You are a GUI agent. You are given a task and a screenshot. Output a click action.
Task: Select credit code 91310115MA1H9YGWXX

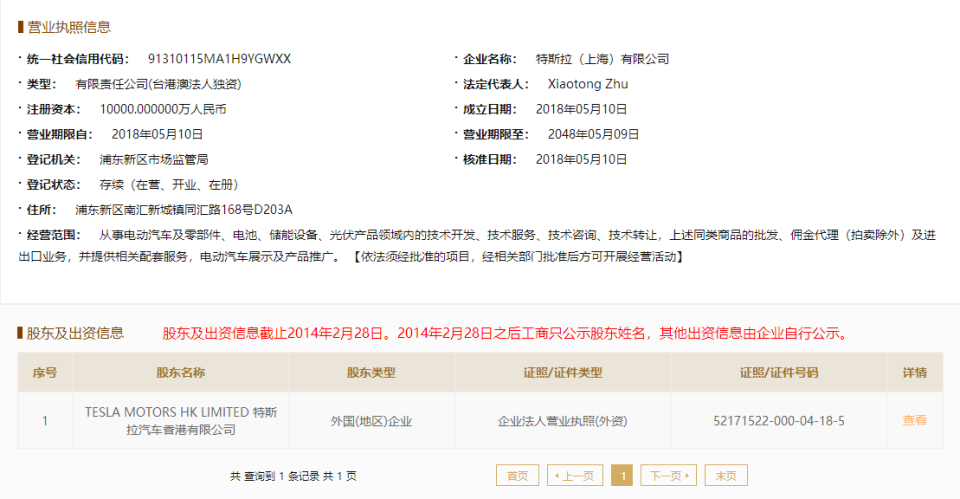pos(219,59)
